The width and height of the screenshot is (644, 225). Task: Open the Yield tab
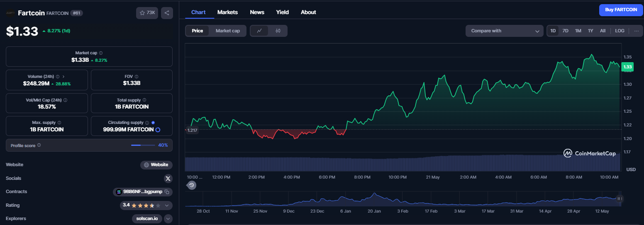pyautogui.click(x=283, y=12)
